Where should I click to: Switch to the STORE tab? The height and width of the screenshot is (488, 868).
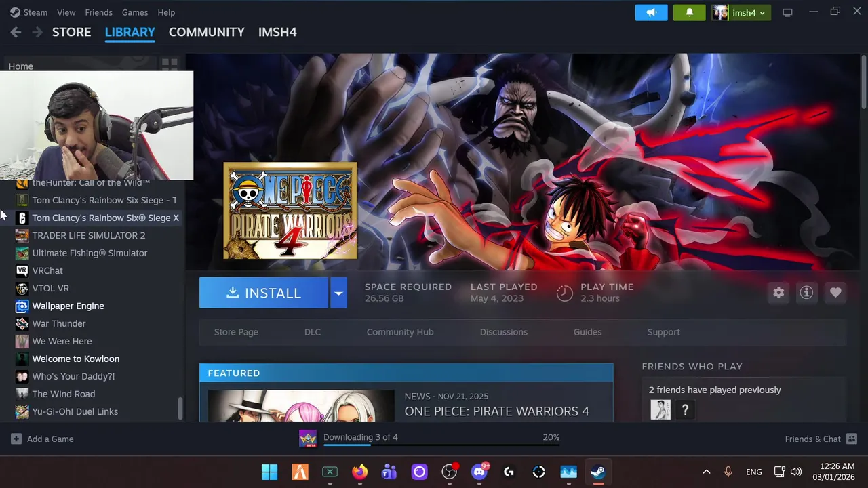point(71,32)
